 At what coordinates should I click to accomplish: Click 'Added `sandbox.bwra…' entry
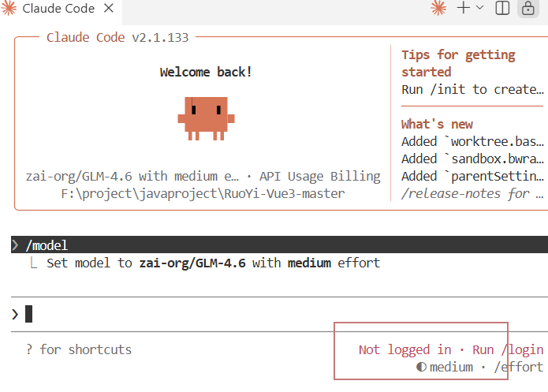point(472,159)
